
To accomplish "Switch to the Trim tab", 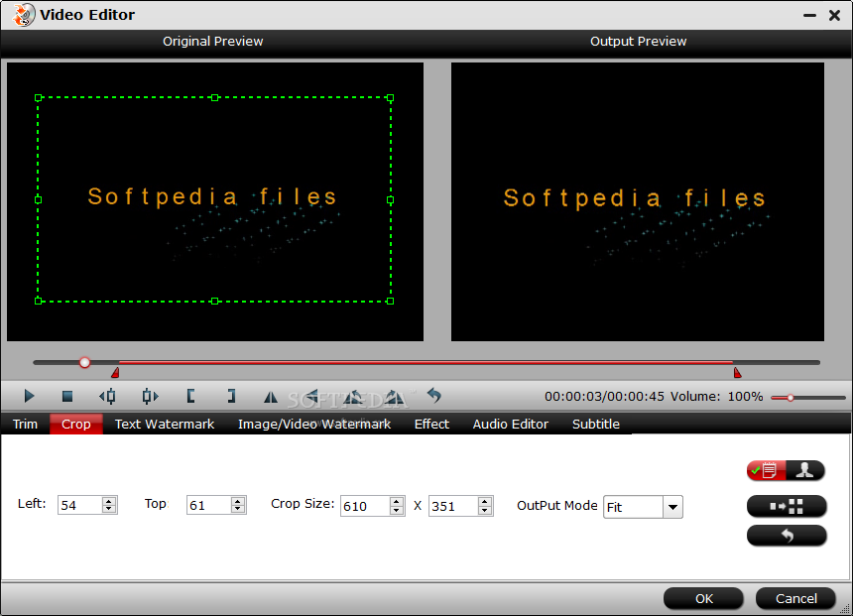I will tap(25, 424).
